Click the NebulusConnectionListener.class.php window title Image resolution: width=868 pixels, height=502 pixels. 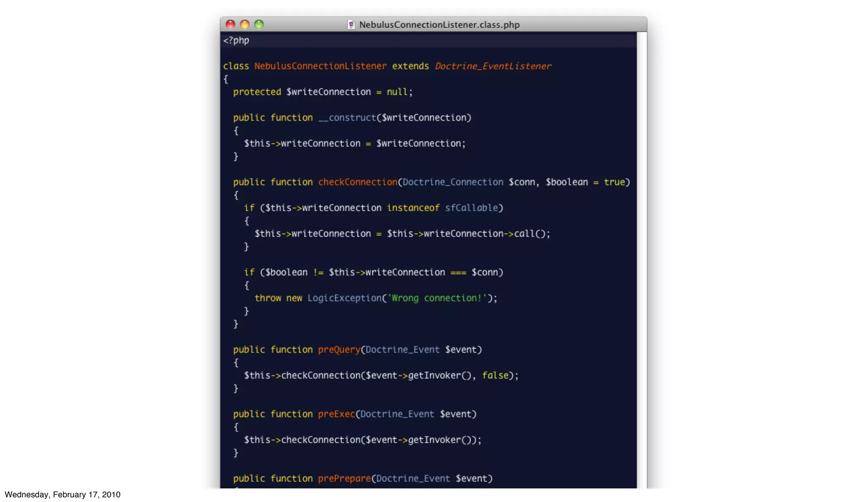pos(439,25)
